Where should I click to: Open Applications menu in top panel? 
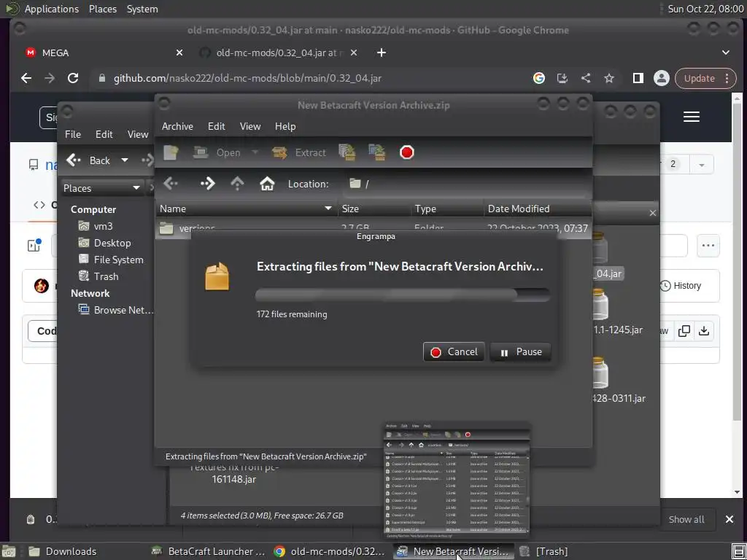pyautogui.click(x=52, y=9)
